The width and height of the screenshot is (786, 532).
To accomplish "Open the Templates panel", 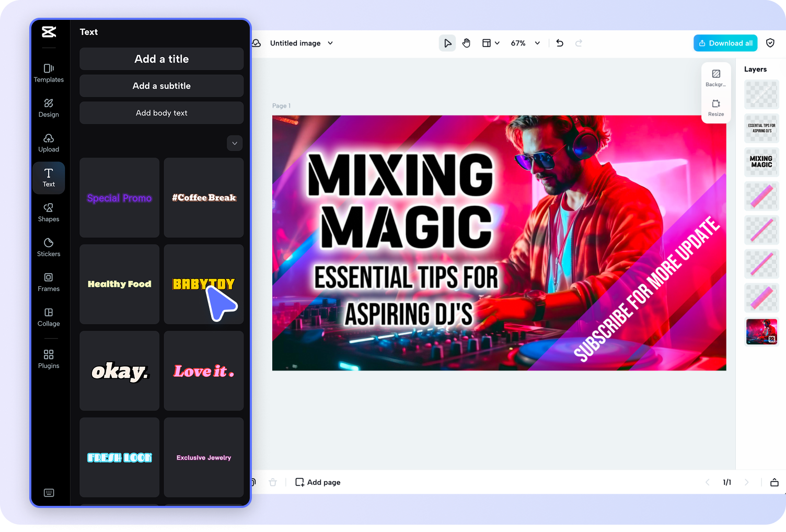I will (49, 73).
